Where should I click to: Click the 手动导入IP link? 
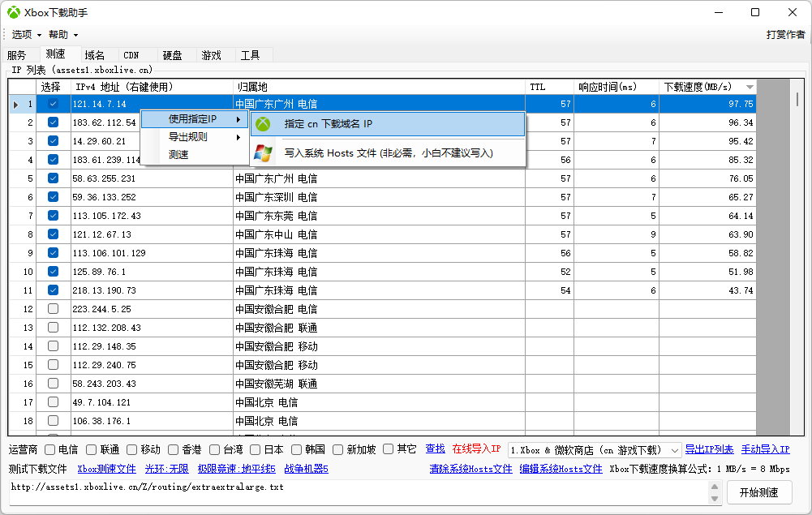tap(766, 449)
